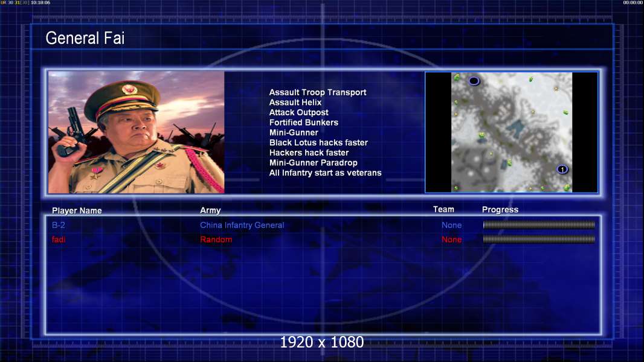Click 'All Infantry start as veterans' text

point(325,173)
